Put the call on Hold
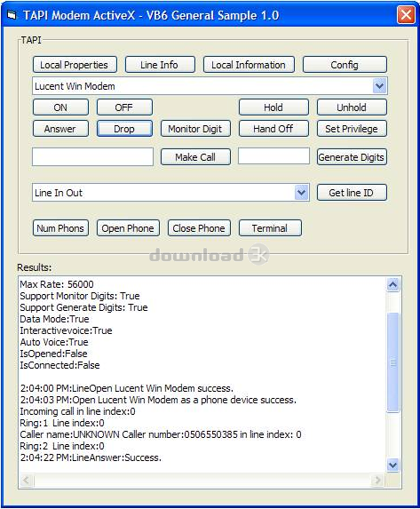 pos(273,107)
